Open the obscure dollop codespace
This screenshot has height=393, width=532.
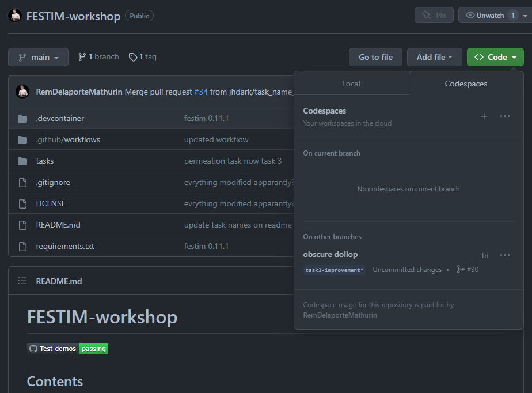pos(330,254)
